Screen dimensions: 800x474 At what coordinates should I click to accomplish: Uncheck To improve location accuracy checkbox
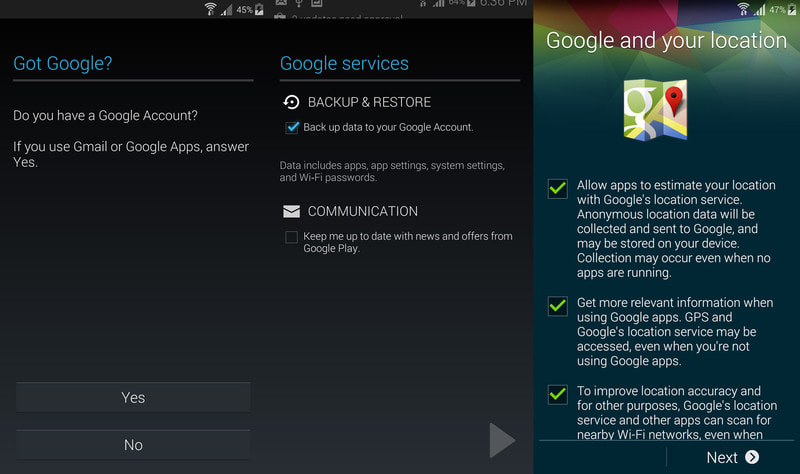click(558, 394)
